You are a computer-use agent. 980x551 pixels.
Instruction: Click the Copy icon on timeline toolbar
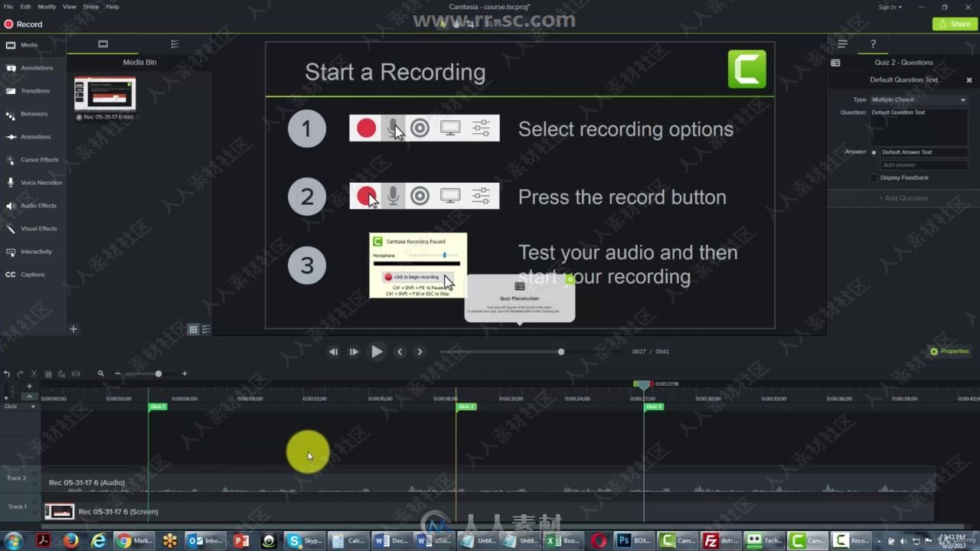(x=48, y=374)
